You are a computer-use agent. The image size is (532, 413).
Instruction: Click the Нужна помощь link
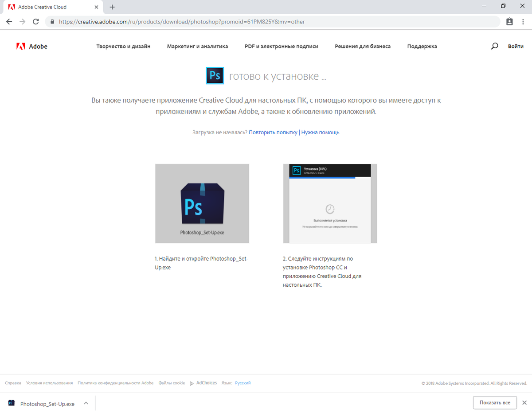pos(320,132)
